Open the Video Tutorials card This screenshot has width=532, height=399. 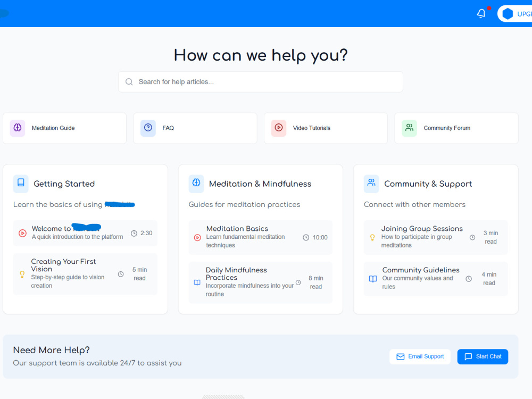coord(326,128)
